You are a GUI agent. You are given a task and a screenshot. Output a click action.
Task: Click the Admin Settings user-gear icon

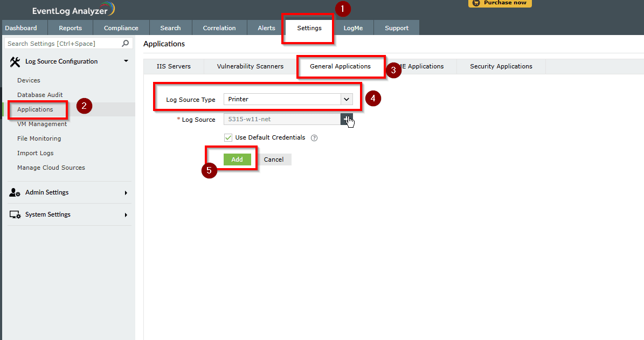15,192
